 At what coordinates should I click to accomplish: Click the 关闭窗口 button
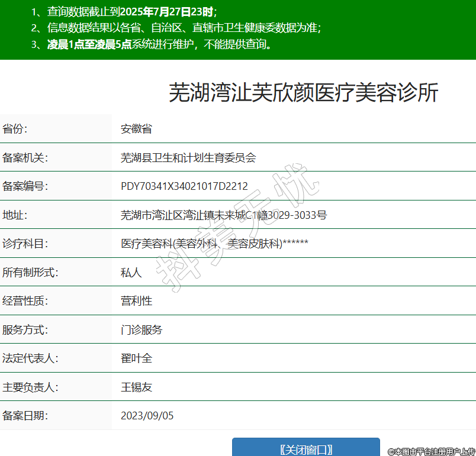pyautogui.click(x=305, y=449)
